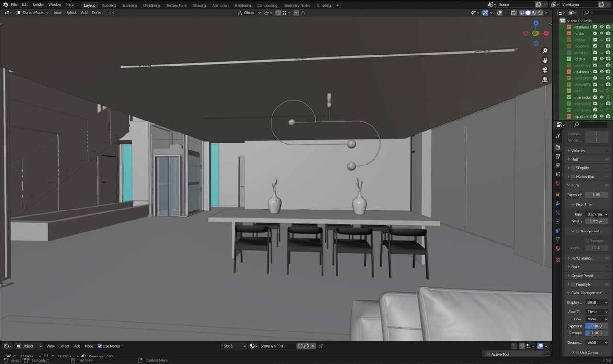Switch perspective/orthographic with the grid gizmo
613x364 pixels.
point(545,80)
